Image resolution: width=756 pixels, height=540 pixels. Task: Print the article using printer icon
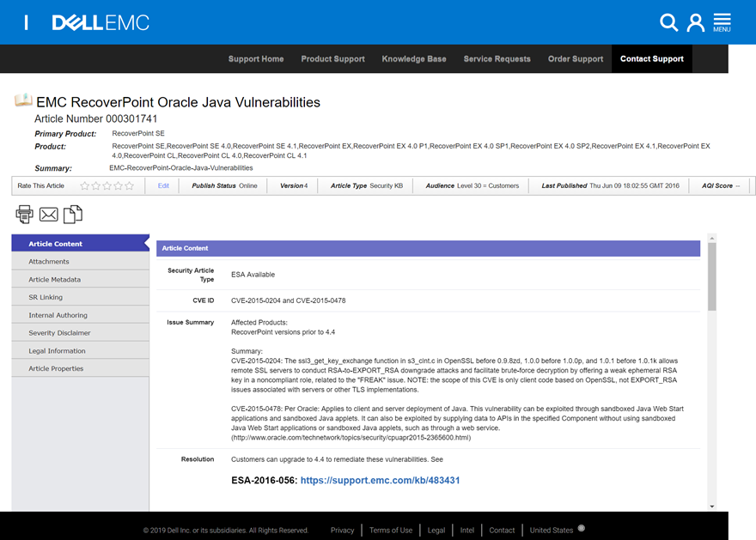pos(24,215)
